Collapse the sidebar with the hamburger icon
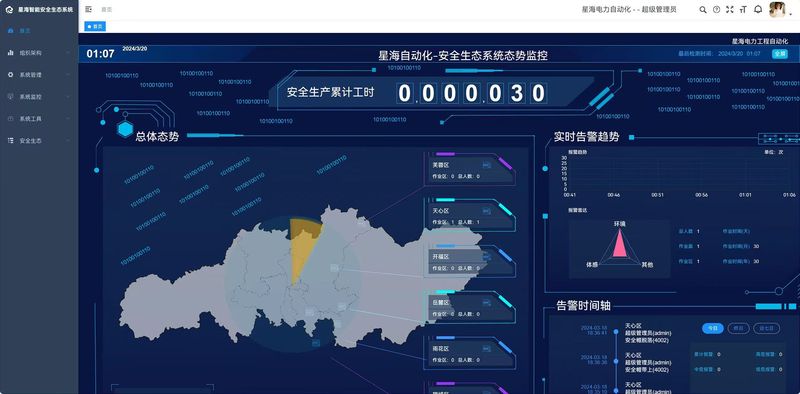800x394 pixels. pyautogui.click(x=89, y=9)
